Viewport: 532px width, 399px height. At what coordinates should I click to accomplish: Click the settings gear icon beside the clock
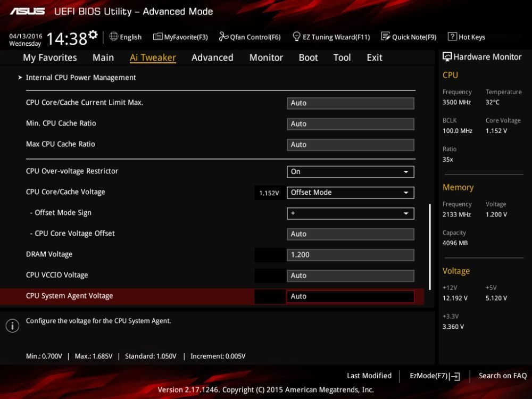tap(93, 35)
